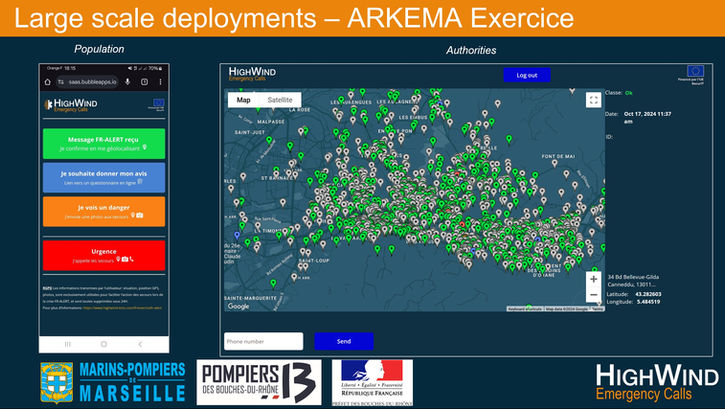Select the address '34 Bd Bellevue-Gilda'
Image resolution: width=725 pixels, height=409 pixels.
pos(633,277)
